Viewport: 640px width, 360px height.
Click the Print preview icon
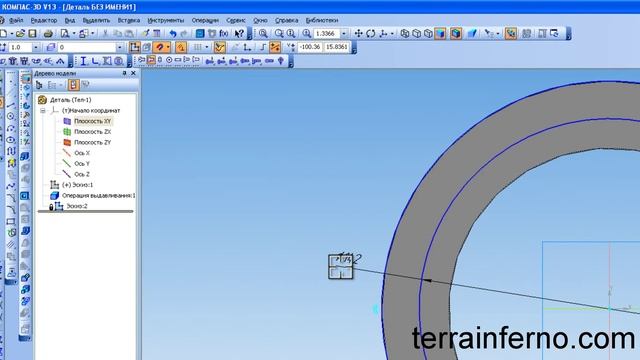(64, 33)
